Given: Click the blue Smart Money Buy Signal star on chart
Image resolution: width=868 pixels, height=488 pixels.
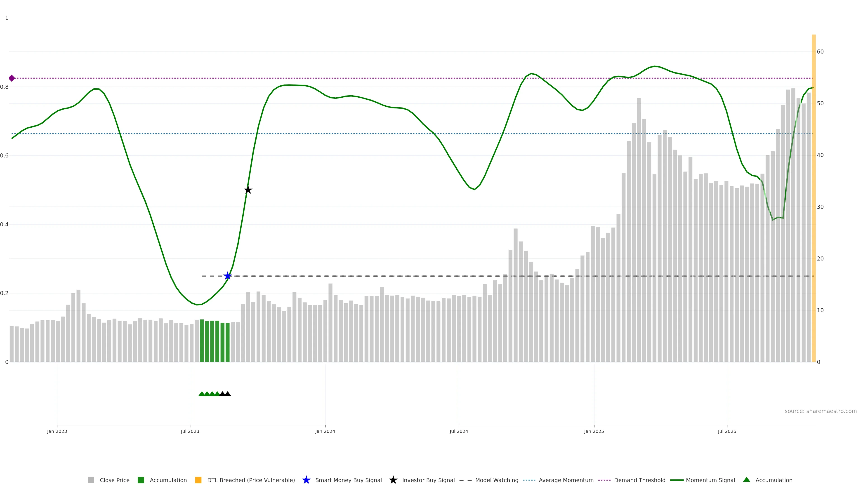Looking at the screenshot, I should click(227, 276).
